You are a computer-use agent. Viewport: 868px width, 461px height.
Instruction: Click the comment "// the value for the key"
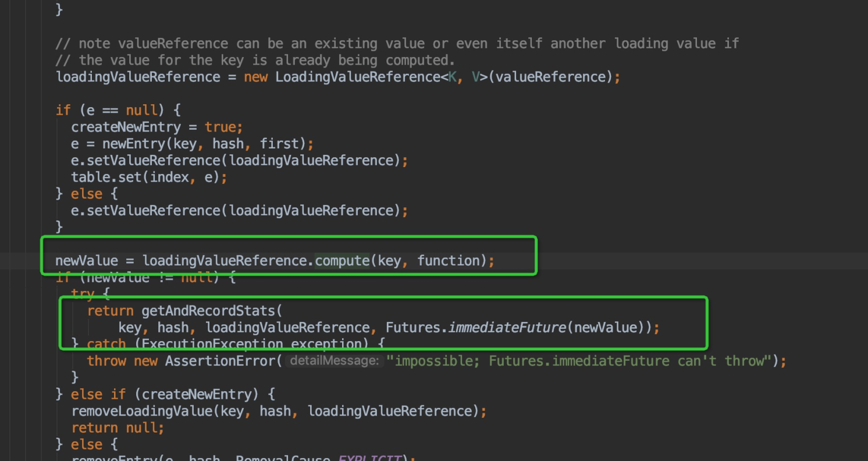point(255,61)
